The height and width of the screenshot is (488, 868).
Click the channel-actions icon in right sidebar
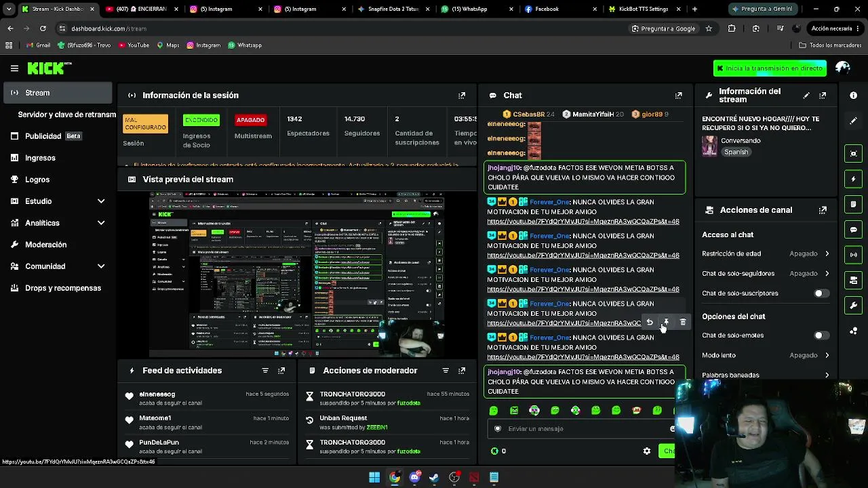click(x=854, y=280)
